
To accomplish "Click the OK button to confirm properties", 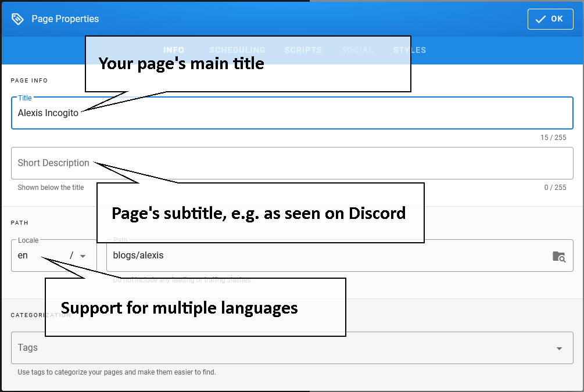I will click(x=550, y=19).
